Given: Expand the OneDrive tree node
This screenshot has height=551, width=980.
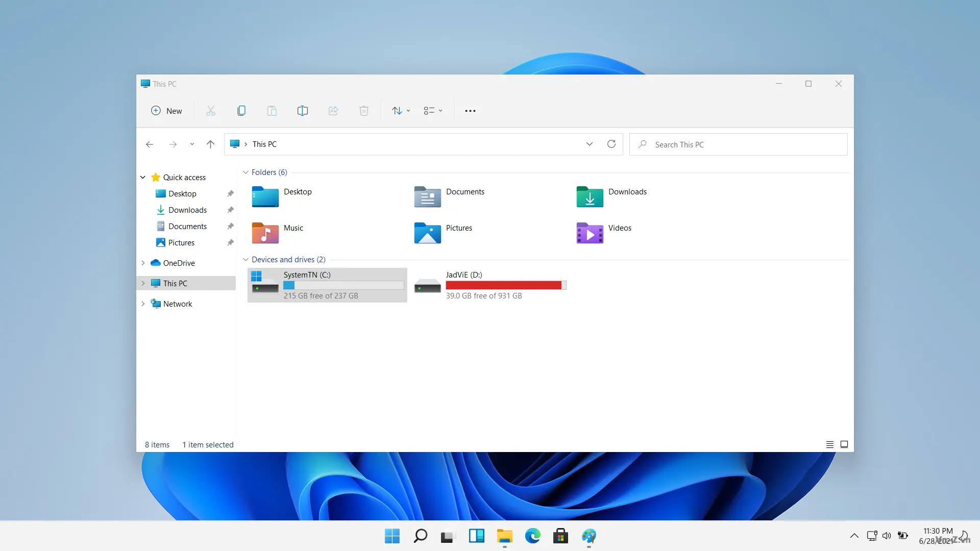Looking at the screenshot, I should click(x=143, y=263).
